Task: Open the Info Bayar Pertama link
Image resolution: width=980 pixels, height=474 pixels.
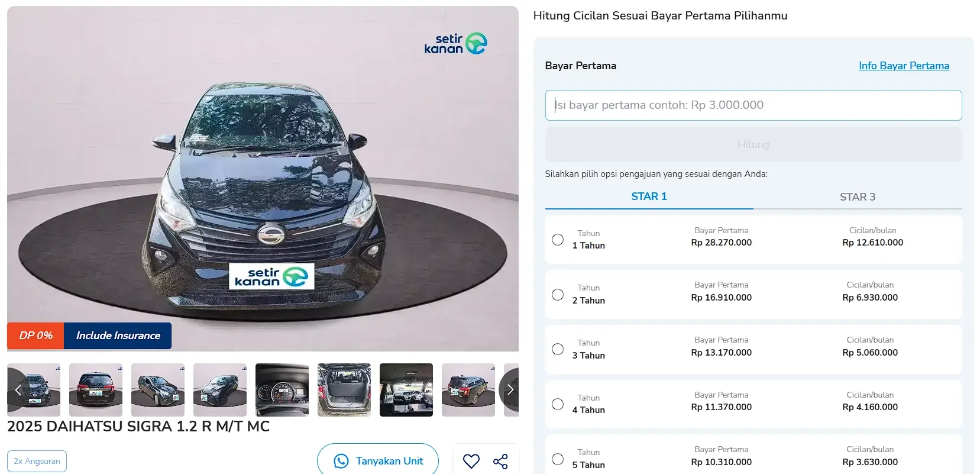Action: (904, 66)
